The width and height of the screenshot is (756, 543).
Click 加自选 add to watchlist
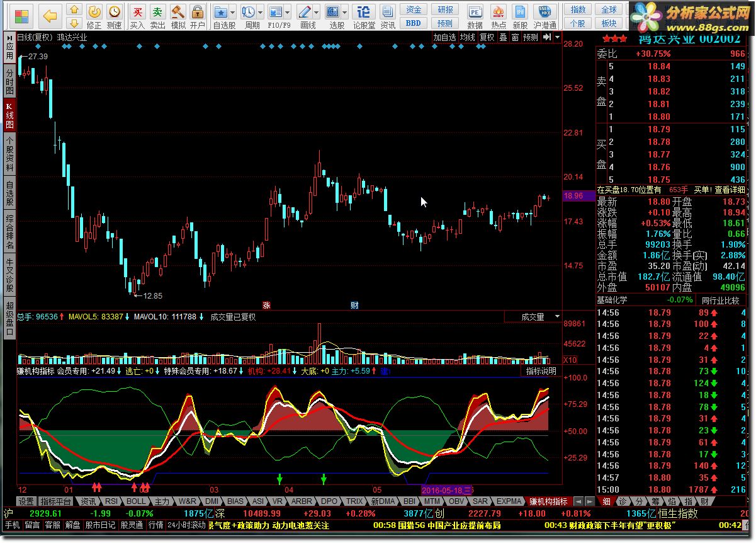pos(444,37)
